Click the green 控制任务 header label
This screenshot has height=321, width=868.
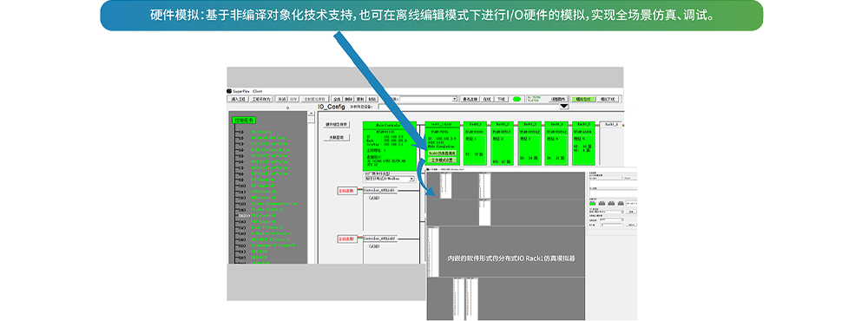coord(244,120)
